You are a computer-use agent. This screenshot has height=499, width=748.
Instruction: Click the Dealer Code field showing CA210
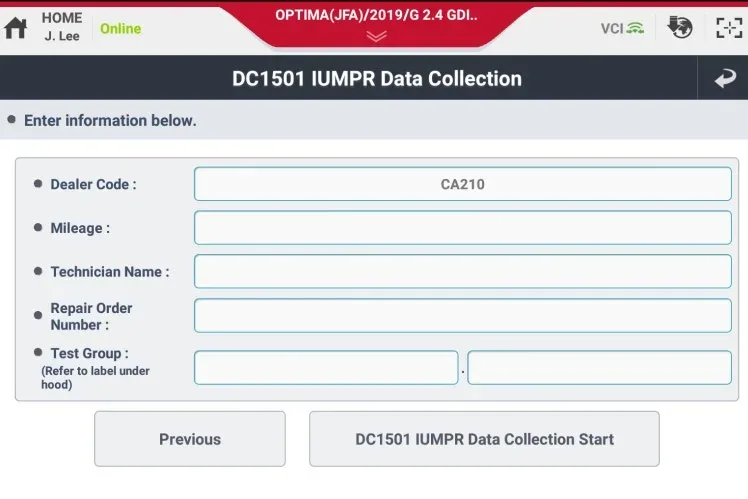463,184
